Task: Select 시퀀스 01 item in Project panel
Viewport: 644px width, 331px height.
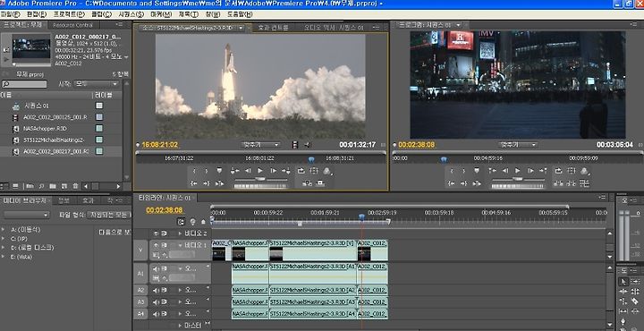Action: tap(36, 106)
